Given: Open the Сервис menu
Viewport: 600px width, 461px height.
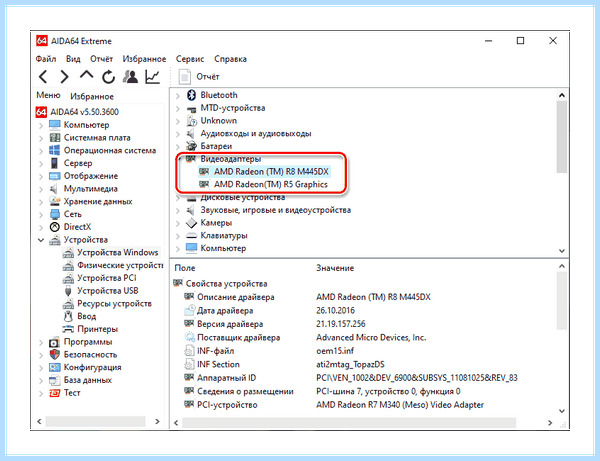Looking at the screenshot, I should [x=190, y=59].
